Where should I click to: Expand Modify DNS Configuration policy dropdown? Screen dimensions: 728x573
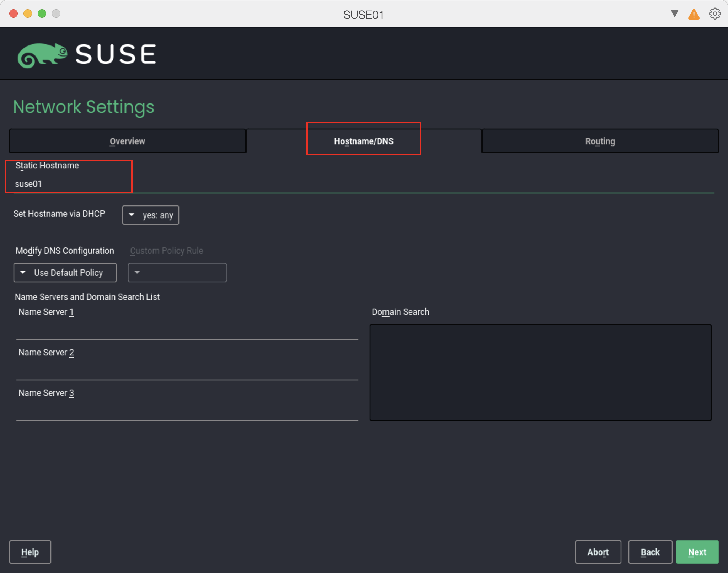[x=65, y=273]
